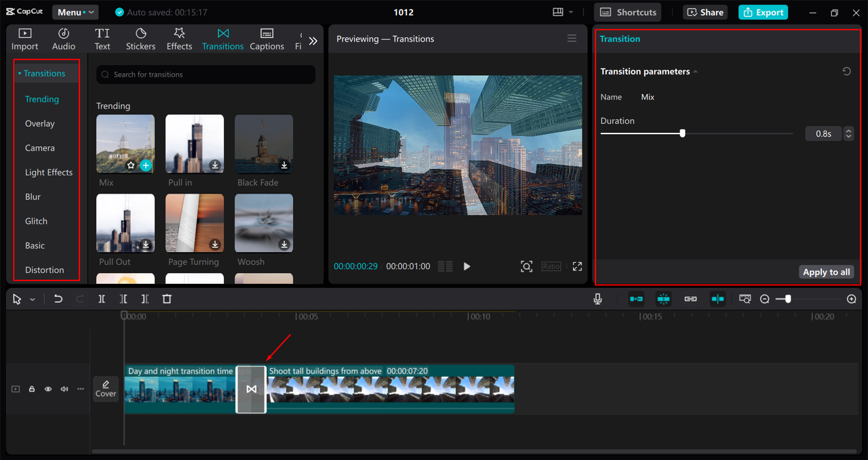Undo the last action
The width and height of the screenshot is (868, 460).
58,299
